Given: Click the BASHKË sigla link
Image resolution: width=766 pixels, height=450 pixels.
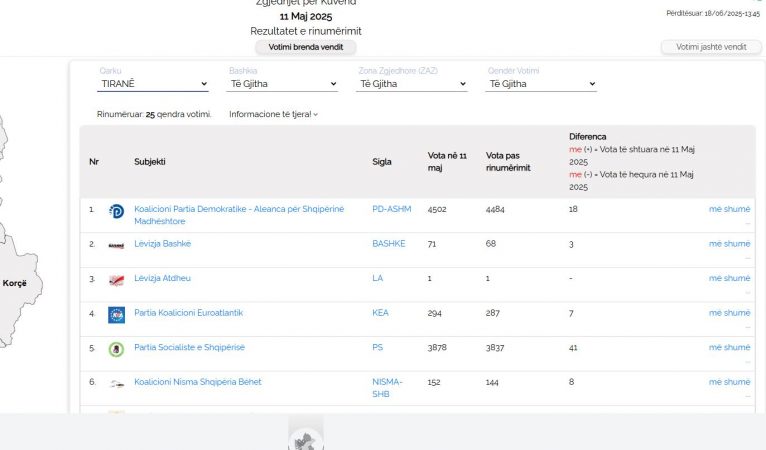Looking at the screenshot, I should [x=389, y=244].
